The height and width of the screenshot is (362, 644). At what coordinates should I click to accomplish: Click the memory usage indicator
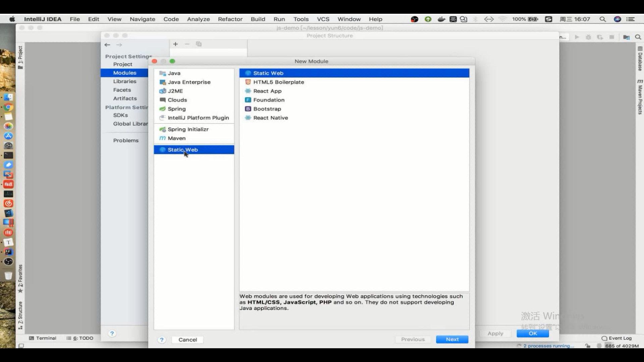coord(622,346)
